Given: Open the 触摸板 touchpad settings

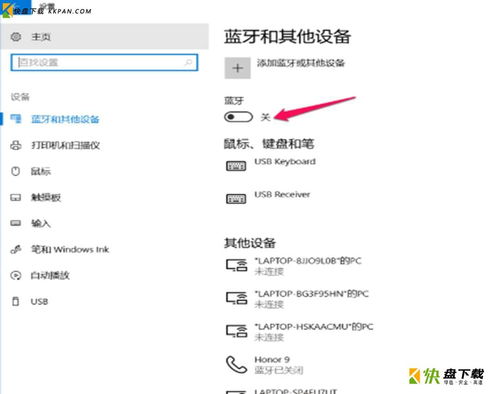Looking at the screenshot, I should [x=46, y=197].
